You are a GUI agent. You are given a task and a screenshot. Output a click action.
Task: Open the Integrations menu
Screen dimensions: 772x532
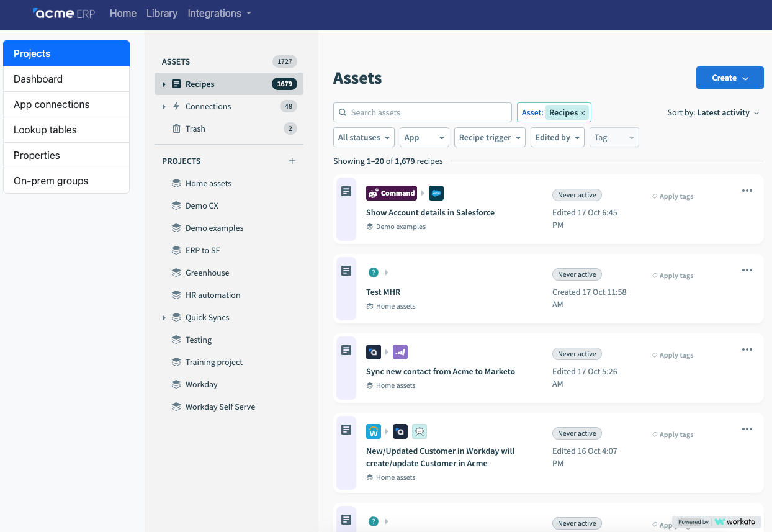coord(219,13)
